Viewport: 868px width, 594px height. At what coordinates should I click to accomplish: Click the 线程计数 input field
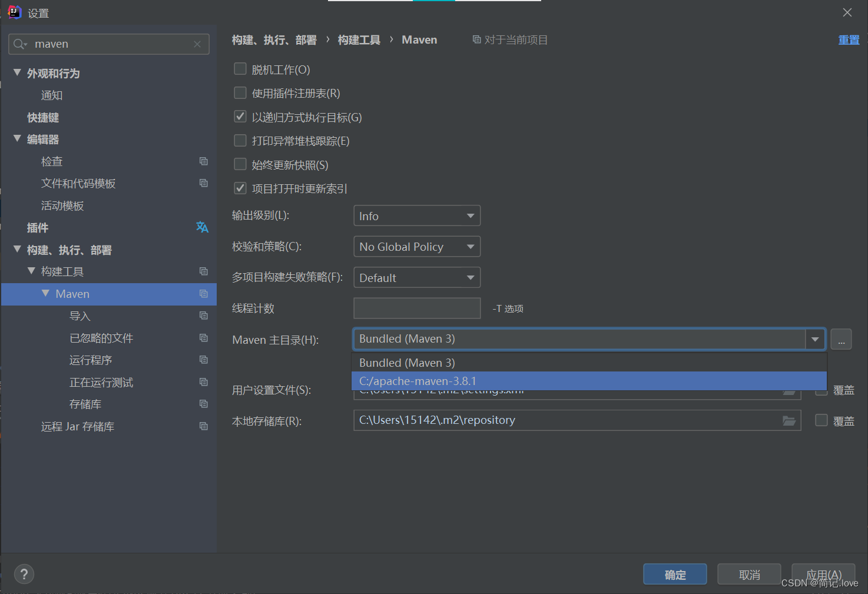tap(416, 308)
